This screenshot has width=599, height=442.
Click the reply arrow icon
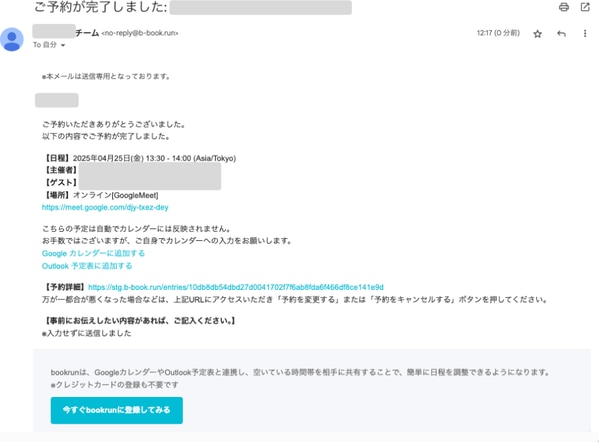click(x=561, y=34)
